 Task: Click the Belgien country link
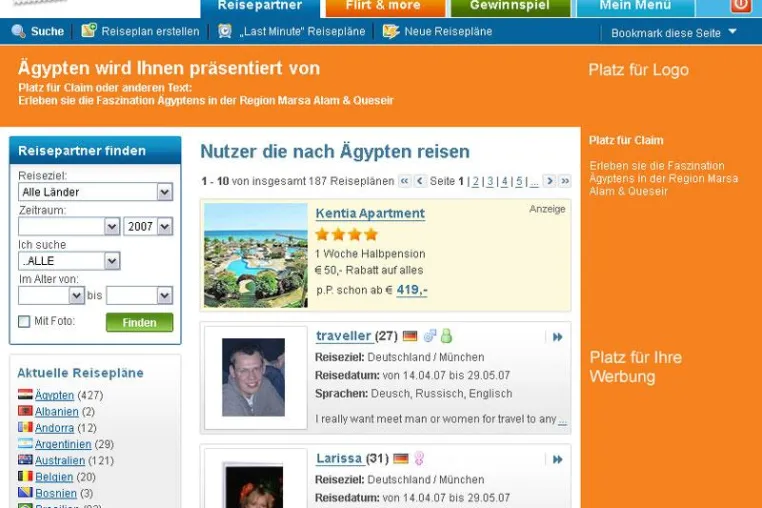pos(54,477)
